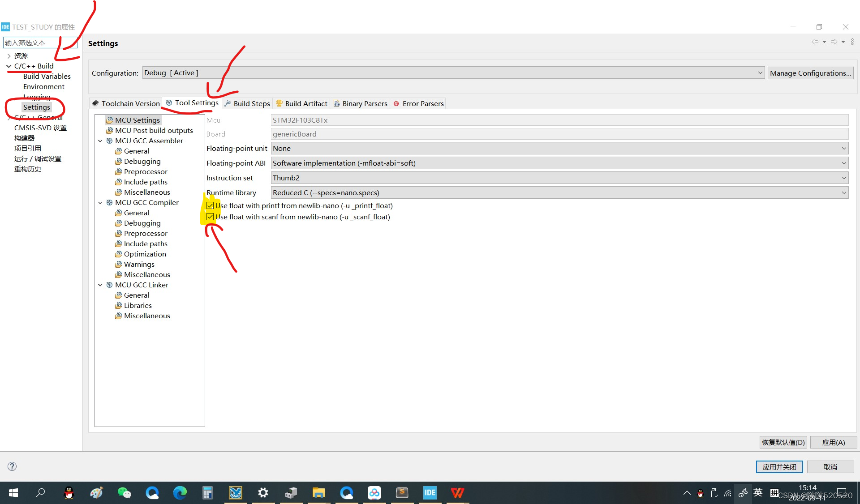This screenshot has height=504, width=860.
Task: Click the 应用并关闭 button
Action: [779, 467]
